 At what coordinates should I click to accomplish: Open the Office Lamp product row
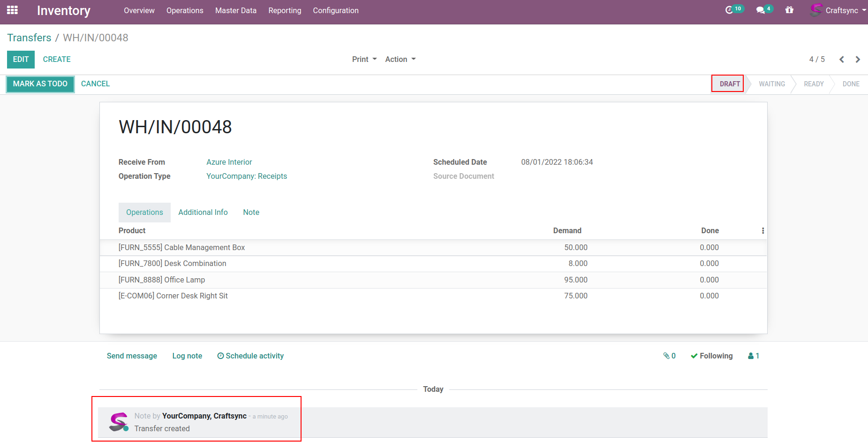pyautogui.click(x=162, y=280)
